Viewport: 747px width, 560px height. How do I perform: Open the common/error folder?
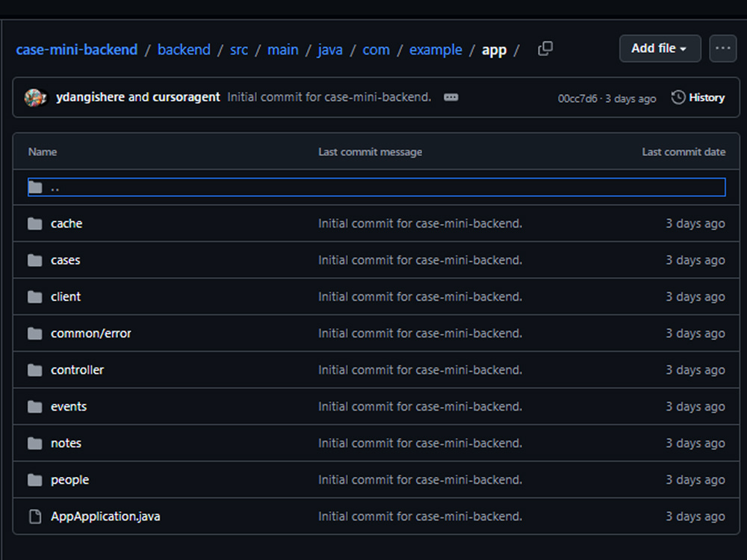pos(90,333)
